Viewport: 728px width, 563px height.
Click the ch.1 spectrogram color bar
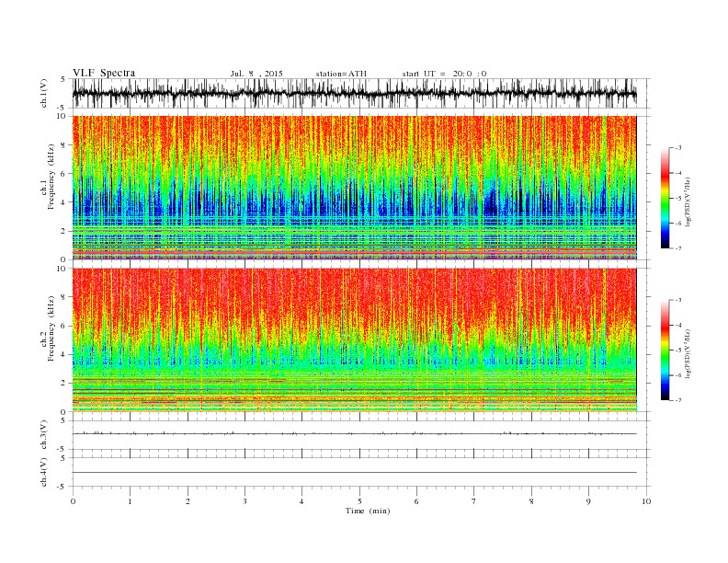pyautogui.click(x=665, y=198)
